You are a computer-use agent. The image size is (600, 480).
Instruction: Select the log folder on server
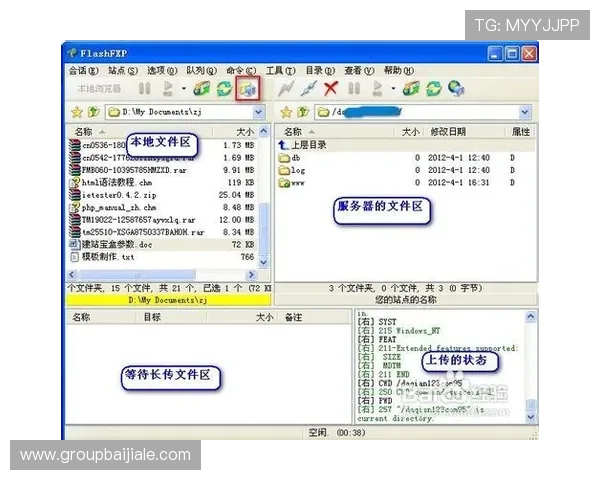tap(406, 170)
